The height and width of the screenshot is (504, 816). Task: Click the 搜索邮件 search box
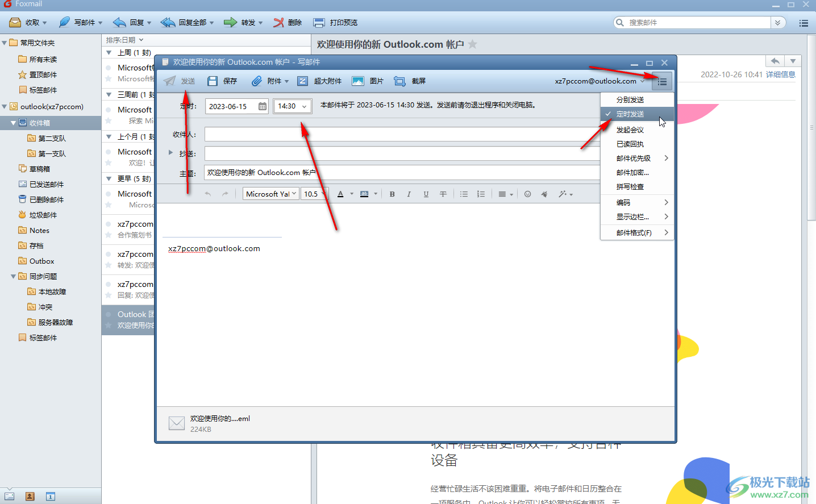pos(698,23)
